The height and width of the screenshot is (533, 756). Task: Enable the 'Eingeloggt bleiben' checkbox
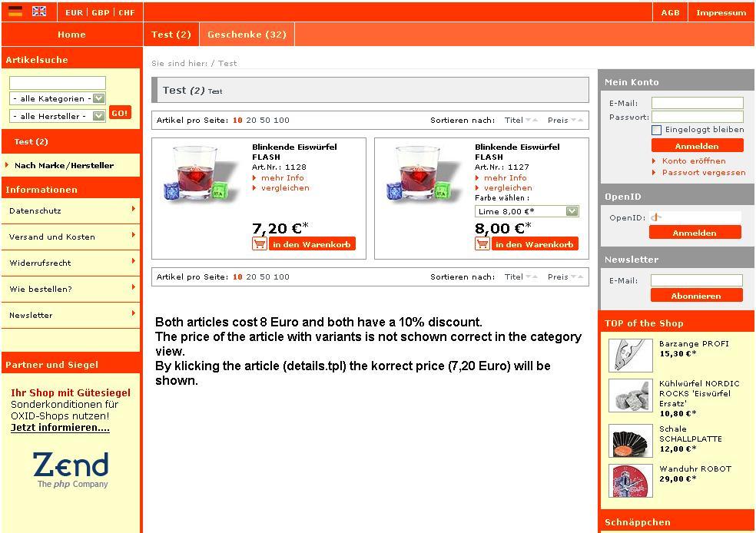click(x=656, y=130)
